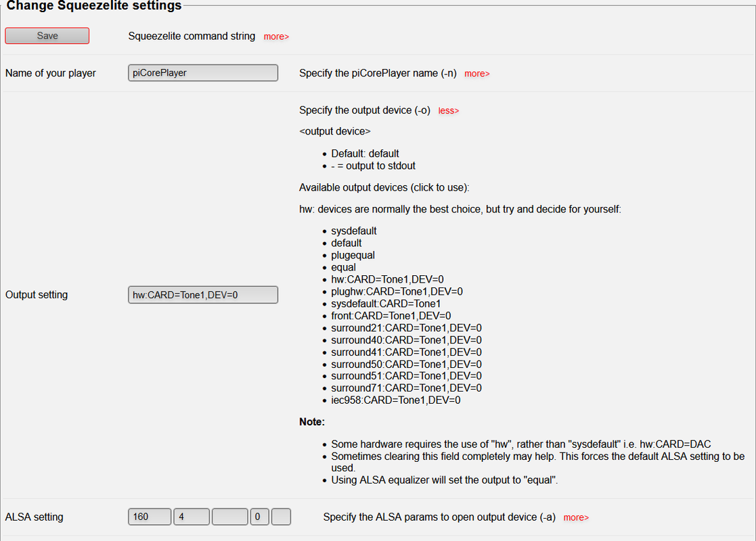
Task: Expand more info for Squeezelite command string
Action: click(275, 37)
